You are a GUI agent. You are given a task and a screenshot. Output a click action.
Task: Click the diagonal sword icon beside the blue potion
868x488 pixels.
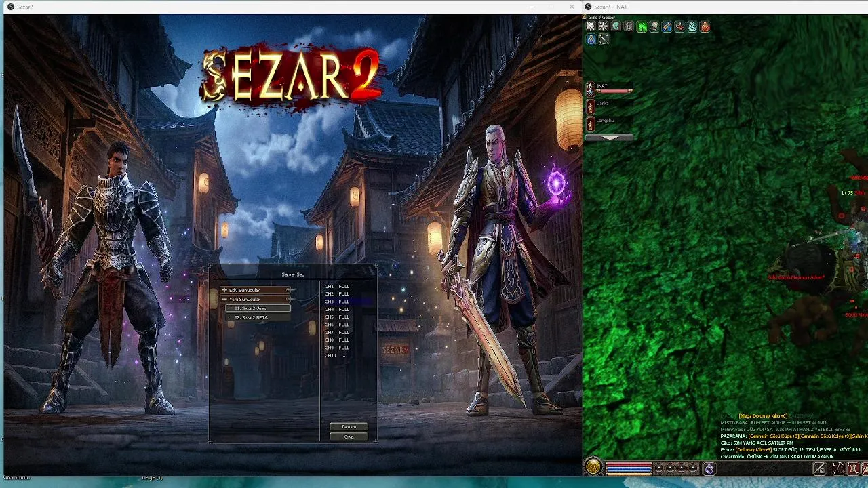point(604,39)
